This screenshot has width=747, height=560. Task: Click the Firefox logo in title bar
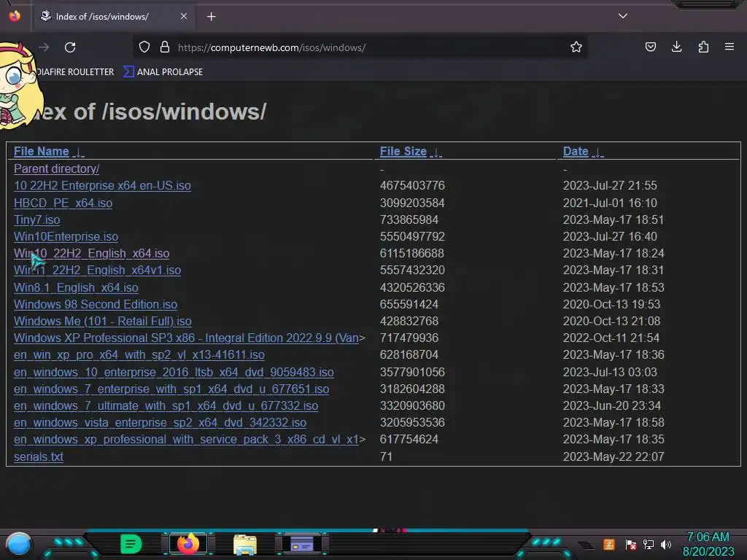[x=15, y=16]
